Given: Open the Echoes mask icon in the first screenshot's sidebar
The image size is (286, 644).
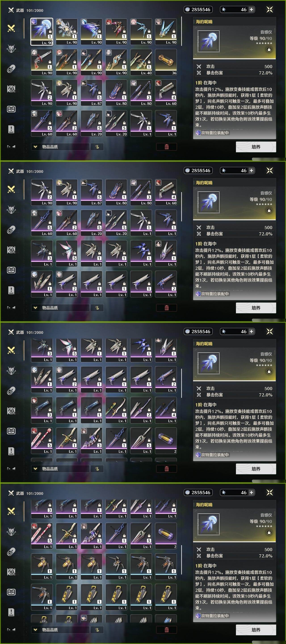Looking at the screenshot, I should 11,48.
